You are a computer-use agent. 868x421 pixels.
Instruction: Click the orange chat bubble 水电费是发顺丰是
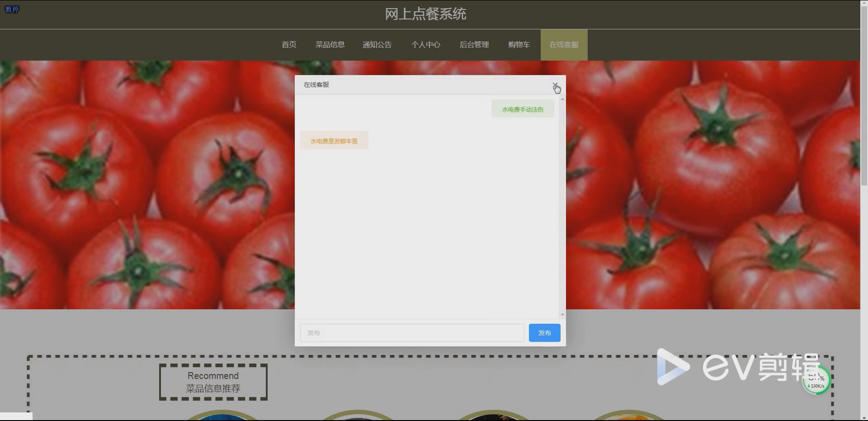[334, 141]
